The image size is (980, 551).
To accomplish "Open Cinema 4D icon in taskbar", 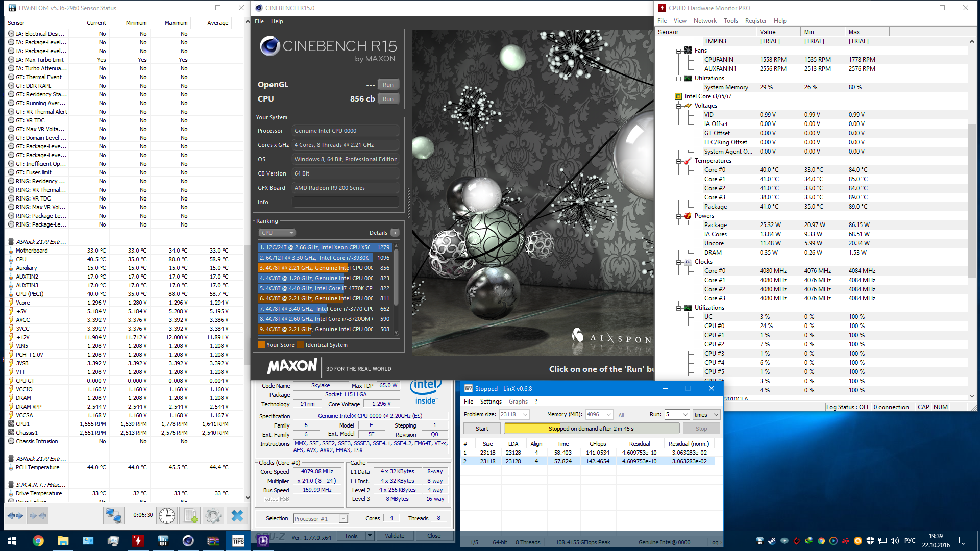I will pyautogui.click(x=188, y=541).
